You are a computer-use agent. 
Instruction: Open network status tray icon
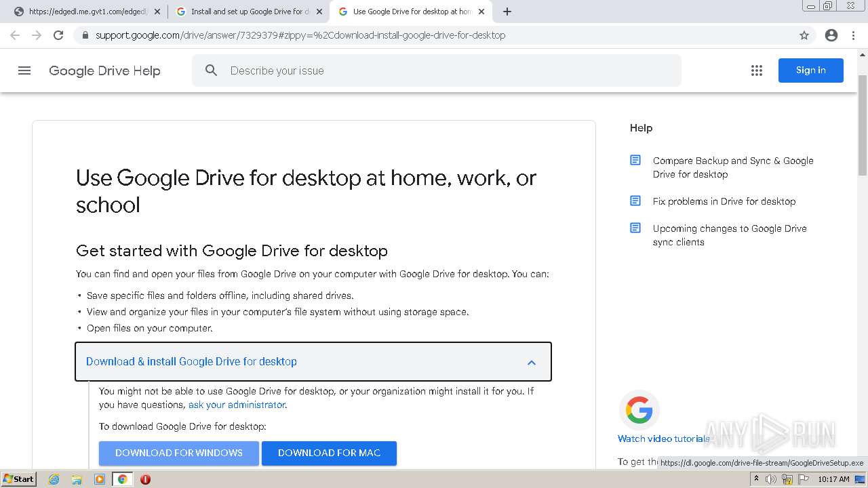pos(787,479)
